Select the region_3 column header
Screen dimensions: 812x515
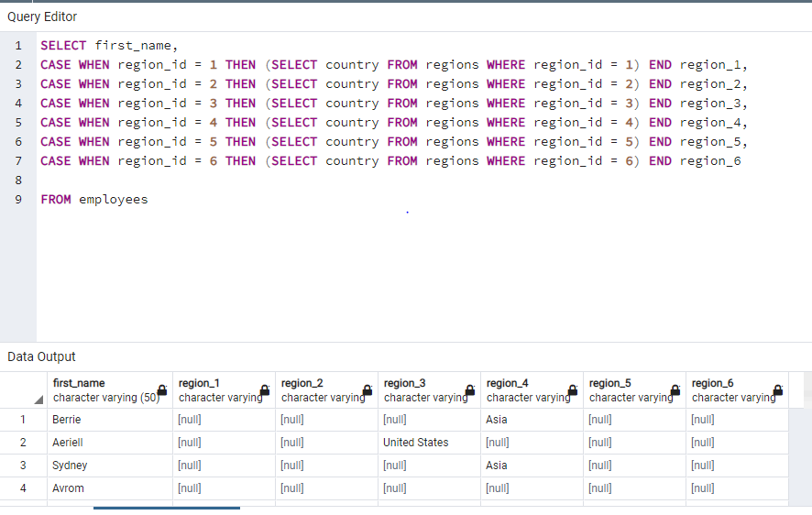point(429,389)
